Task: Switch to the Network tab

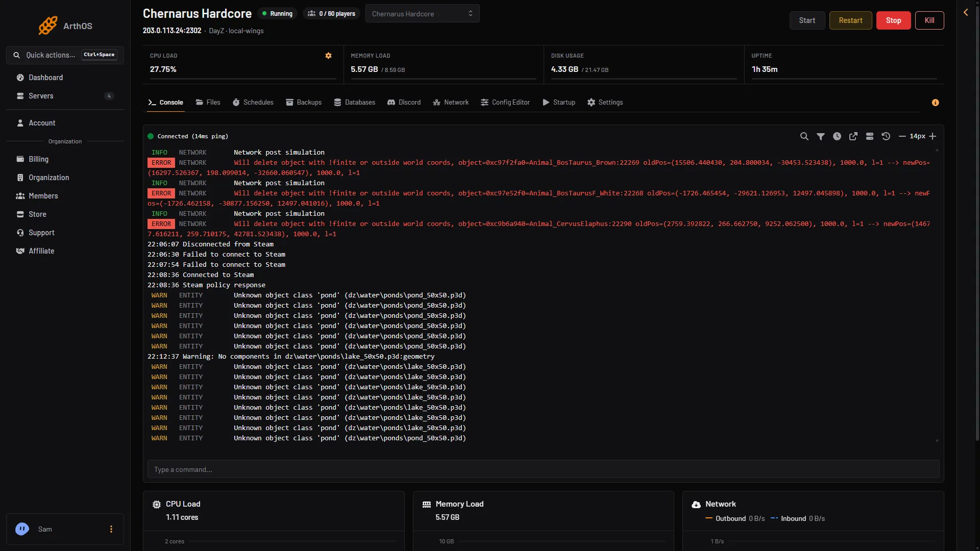Action: click(x=451, y=103)
